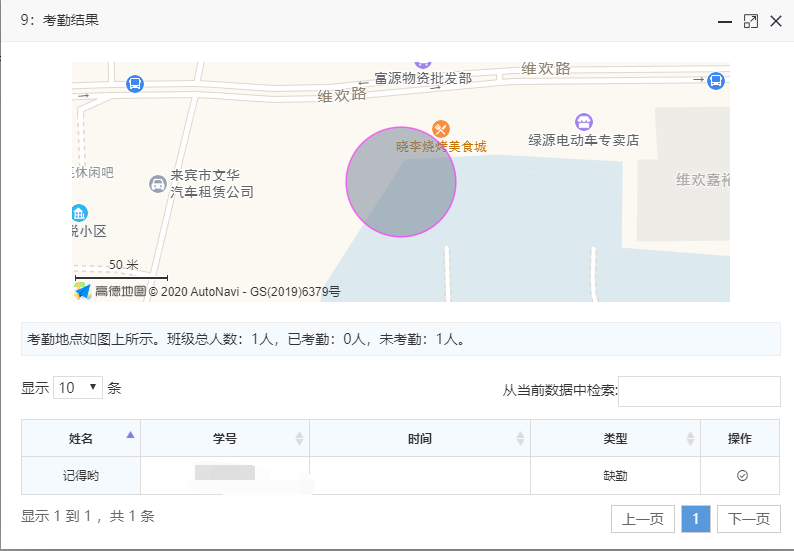Click the 晓李烧烤美食城 restaurant icon

point(441,129)
